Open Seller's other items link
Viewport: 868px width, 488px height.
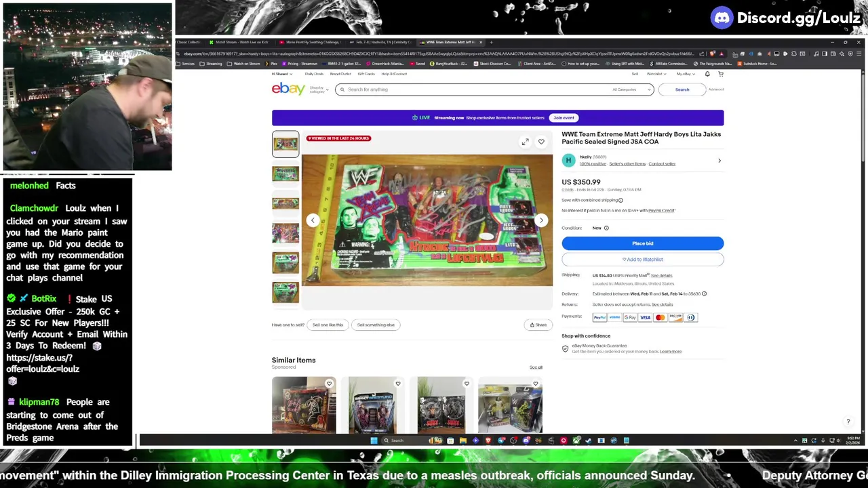pos(627,164)
